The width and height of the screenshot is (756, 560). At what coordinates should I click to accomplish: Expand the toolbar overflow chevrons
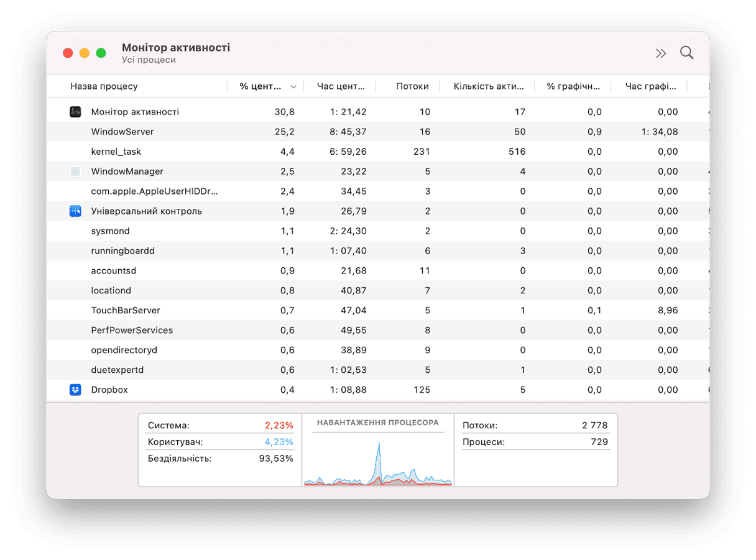click(660, 53)
